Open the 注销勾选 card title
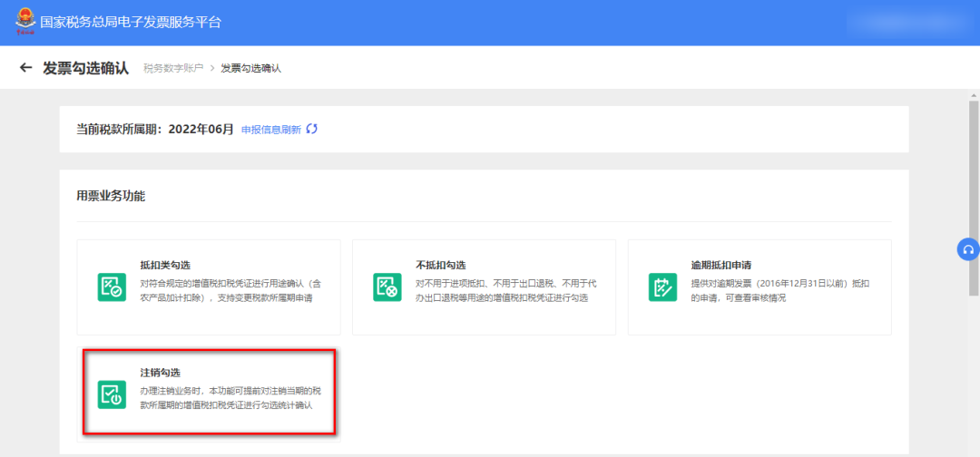 [160, 373]
